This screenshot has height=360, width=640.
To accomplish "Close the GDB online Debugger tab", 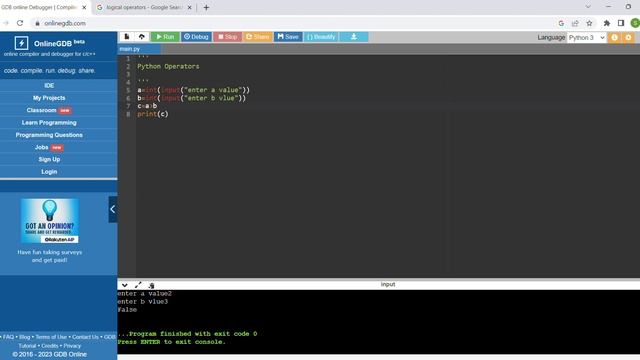I will click(84, 7).
